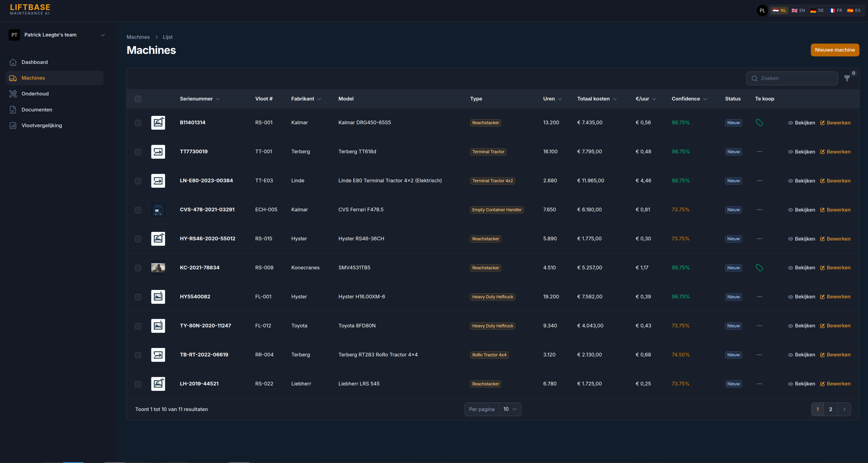868x463 pixels.
Task: Open the KC-2021-78834 machine photo thumbnail
Action: coord(158,268)
